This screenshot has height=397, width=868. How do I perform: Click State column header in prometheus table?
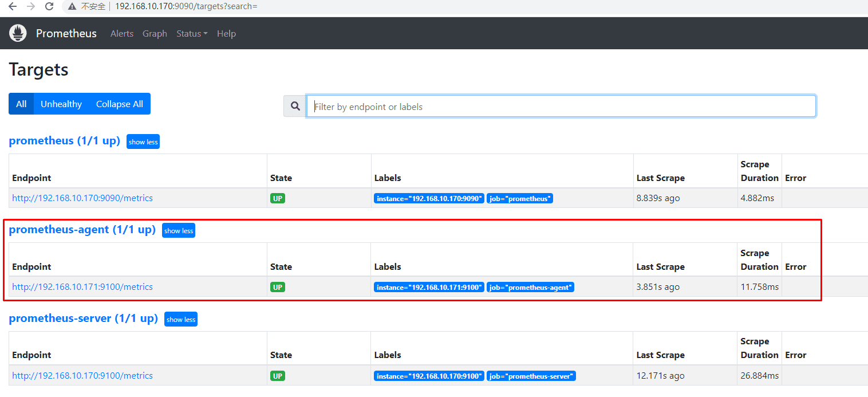point(281,178)
